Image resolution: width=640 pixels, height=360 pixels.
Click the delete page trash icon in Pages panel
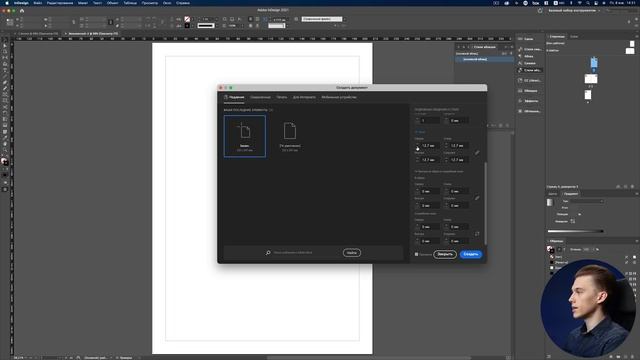click(x=633, y=187)
